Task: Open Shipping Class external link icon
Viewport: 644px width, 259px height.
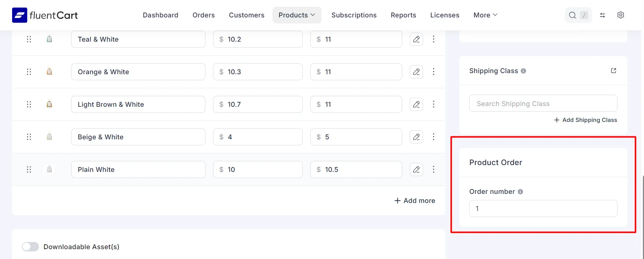Action: click(x=614, y=71)
